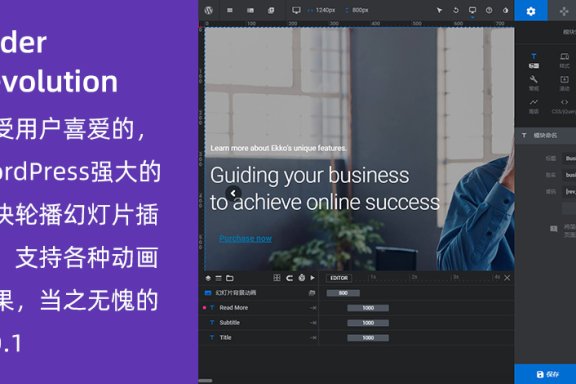Collapse the module naming section header
The image size is (576, 384).
click(546, 135)
